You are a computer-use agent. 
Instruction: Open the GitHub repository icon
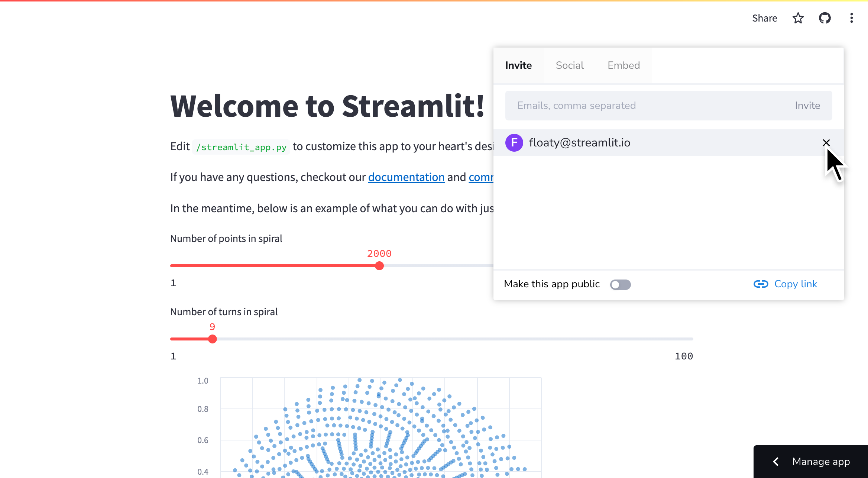[825, 18]
